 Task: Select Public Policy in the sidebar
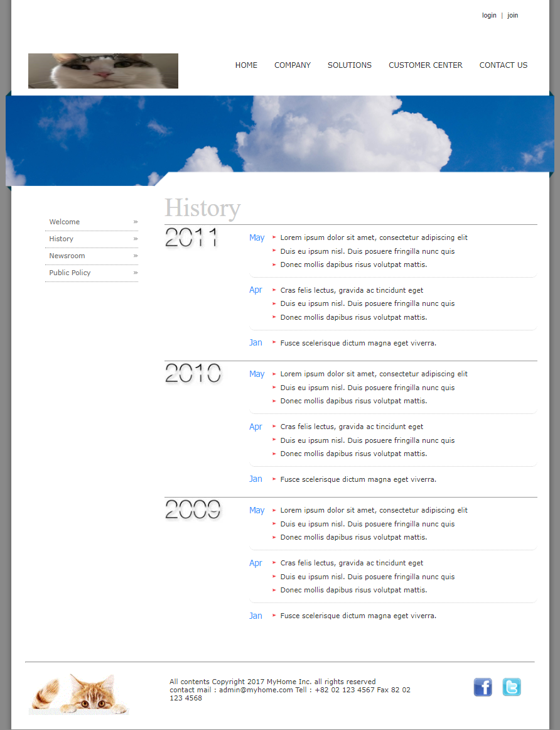point(70,273)
